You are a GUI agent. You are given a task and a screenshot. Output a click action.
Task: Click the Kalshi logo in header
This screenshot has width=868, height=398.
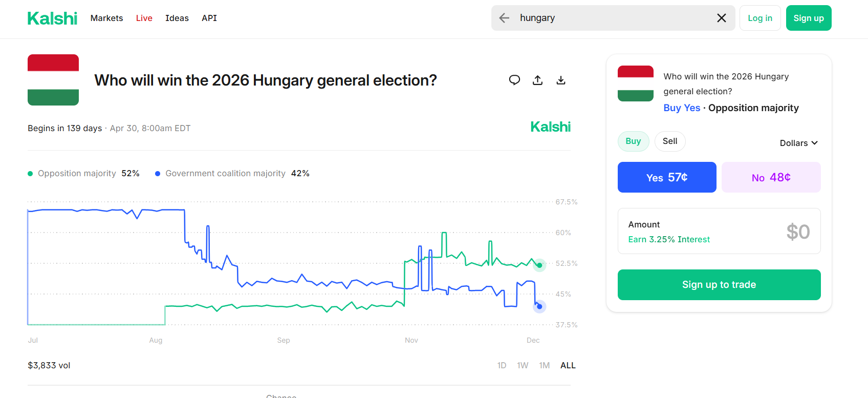pyautogui.click(x=52, y=18)
